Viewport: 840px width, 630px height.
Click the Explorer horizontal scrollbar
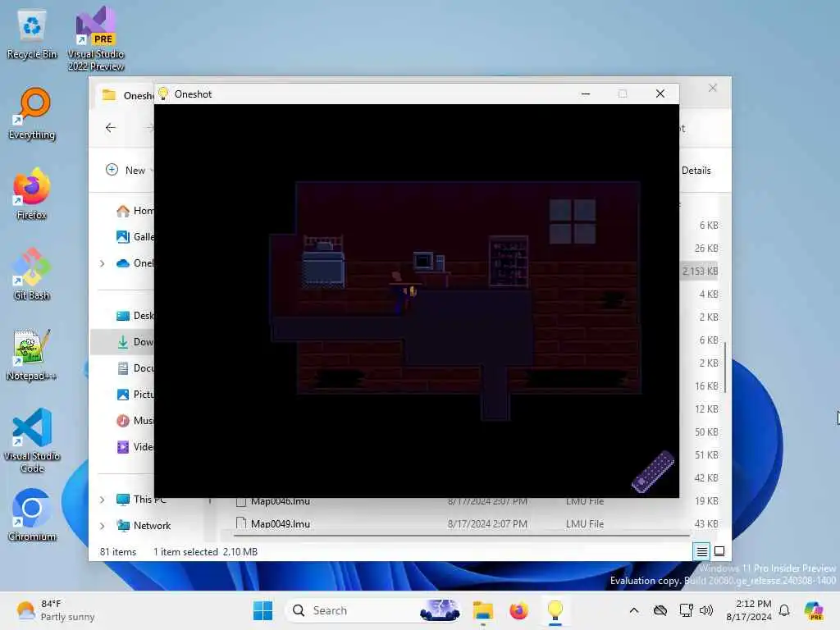point(462,535)
